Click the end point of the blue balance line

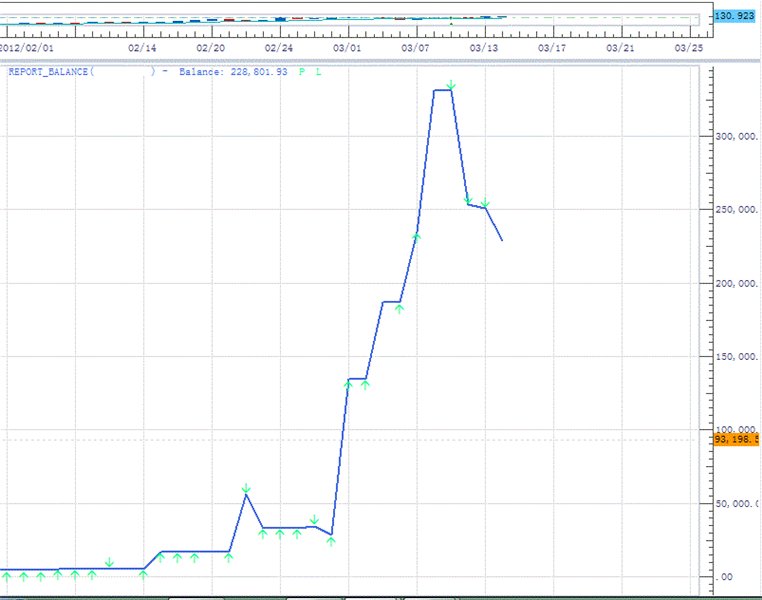coord(502,240)
